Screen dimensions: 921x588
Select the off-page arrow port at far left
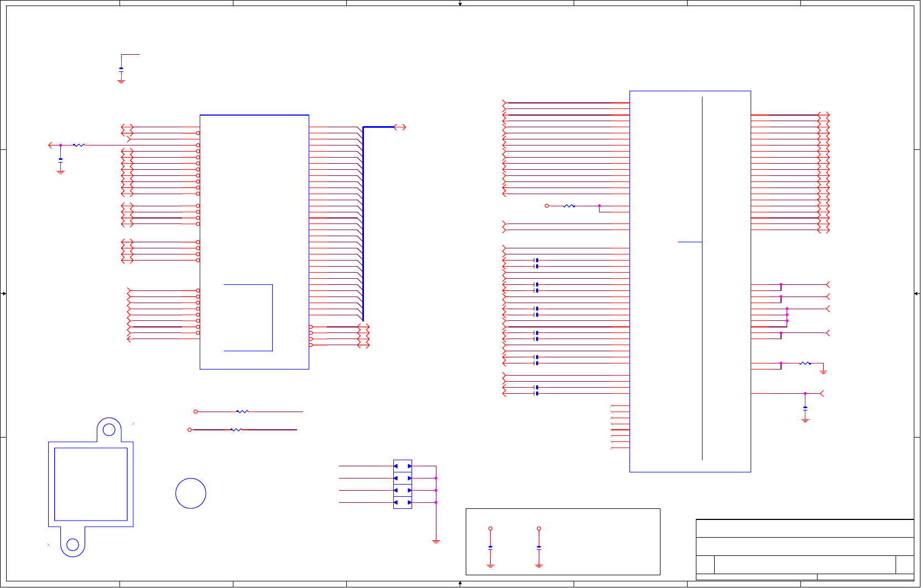51,145
